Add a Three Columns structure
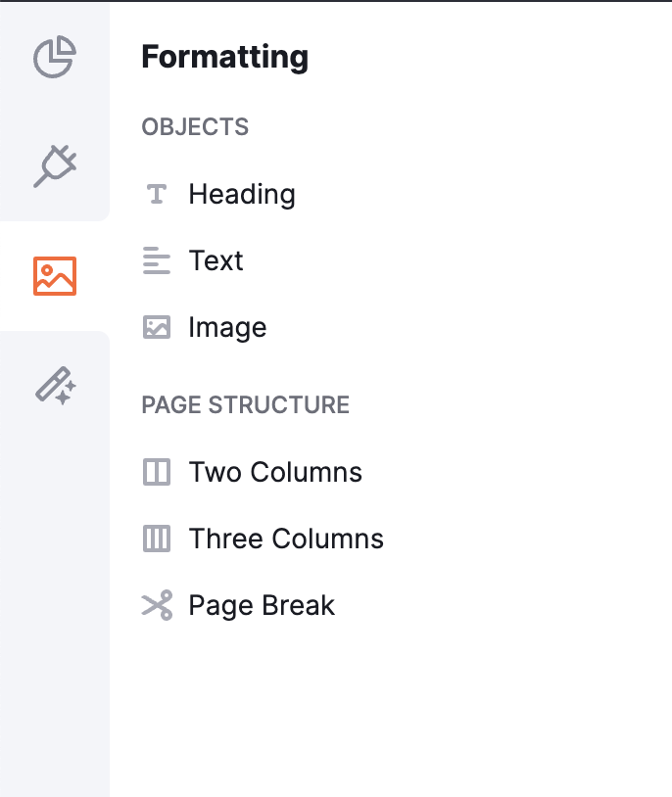672x797 pixels. (x=284, y=539)
